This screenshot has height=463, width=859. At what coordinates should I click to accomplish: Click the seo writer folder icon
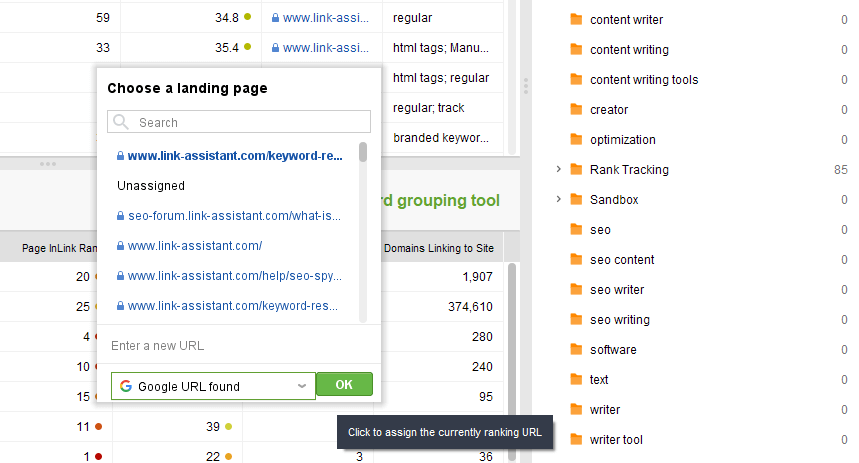tap(576, 289)
